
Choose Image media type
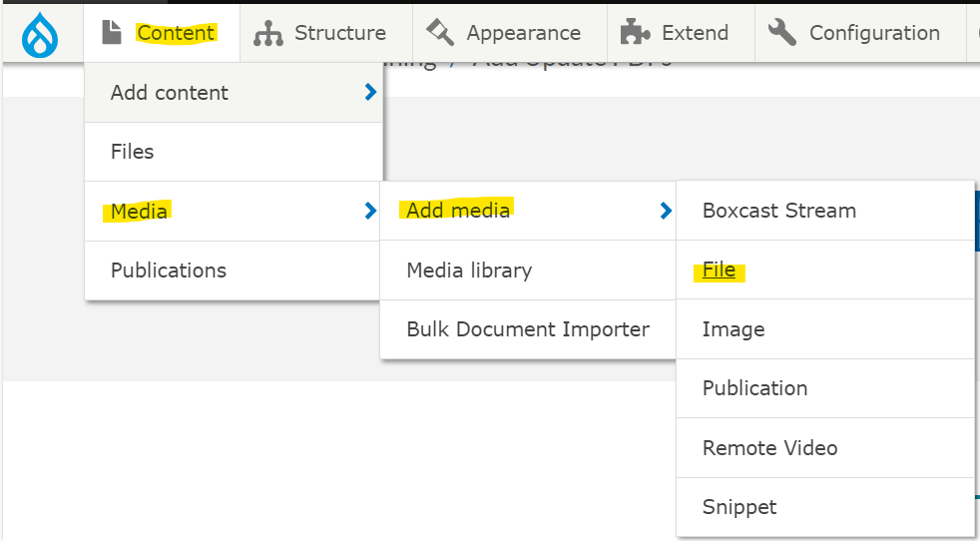click(x=825, y=329)
